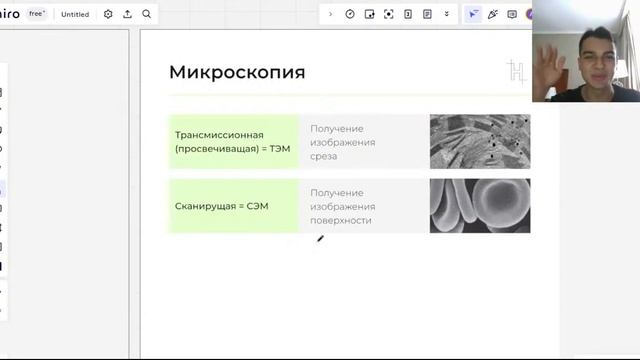Screen dimensions: 640x360
Task: Click the focus frame icon
Action: pyautogui.click(x=389, y=14)
